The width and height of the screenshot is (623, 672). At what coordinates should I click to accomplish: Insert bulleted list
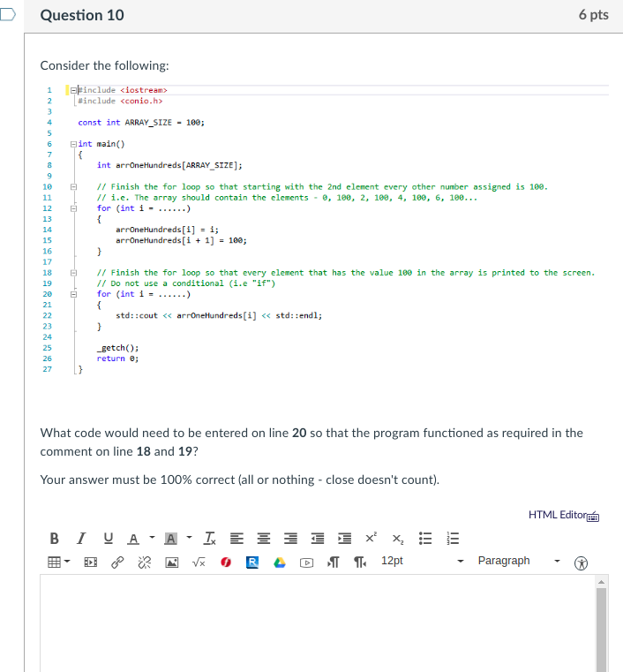tap(425, 539)
